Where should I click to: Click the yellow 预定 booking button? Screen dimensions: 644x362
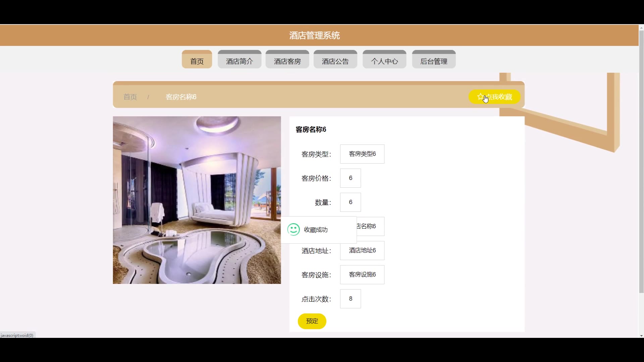tap(312, 321)
